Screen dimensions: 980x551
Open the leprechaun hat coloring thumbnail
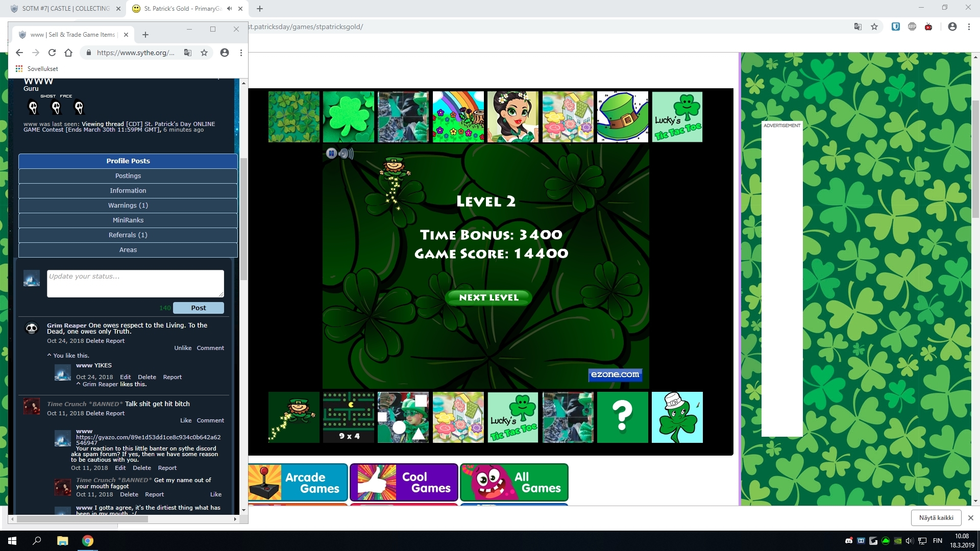[x=623, y=117]
